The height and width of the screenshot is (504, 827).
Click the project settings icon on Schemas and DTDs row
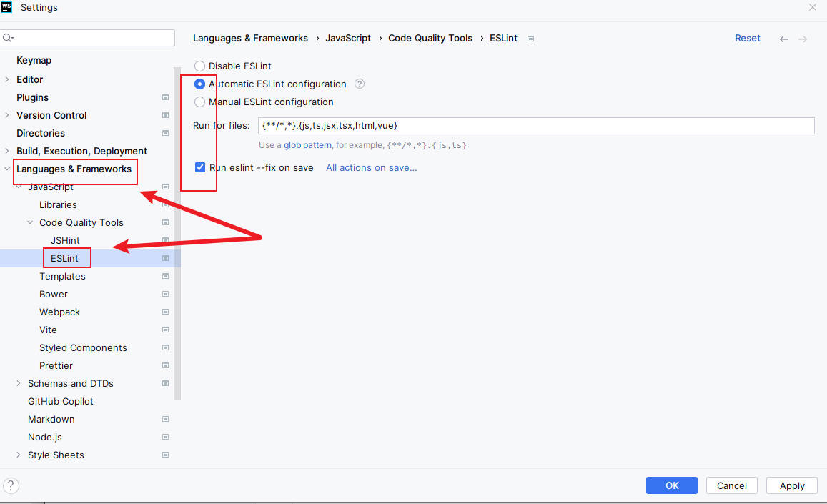coord(165,384)
